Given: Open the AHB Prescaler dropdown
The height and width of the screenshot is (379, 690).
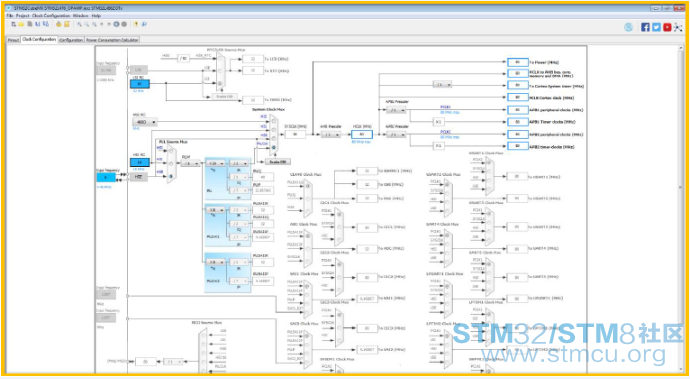Looking at the screenshot, I should pyautogui.click(x=330, y=135).
